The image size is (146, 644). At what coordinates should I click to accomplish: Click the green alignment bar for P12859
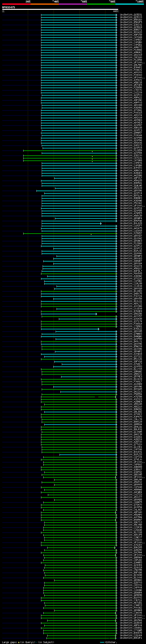click(x=70, y=151)
